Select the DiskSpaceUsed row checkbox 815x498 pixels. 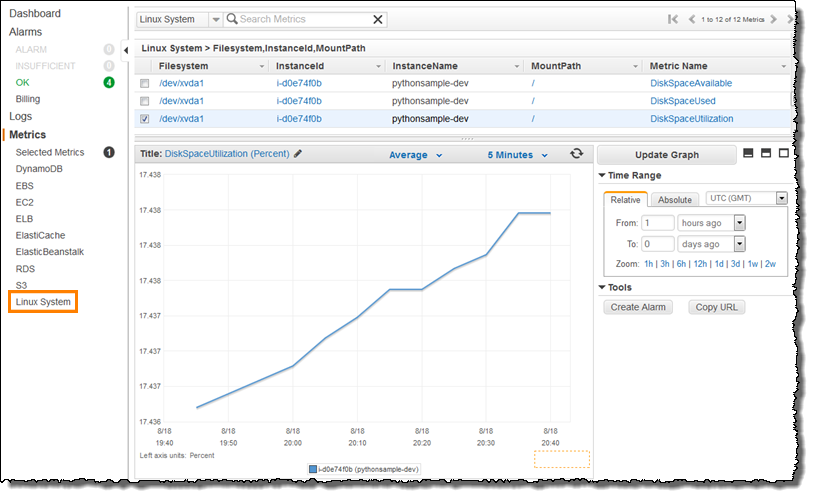(x=145, y=101)
